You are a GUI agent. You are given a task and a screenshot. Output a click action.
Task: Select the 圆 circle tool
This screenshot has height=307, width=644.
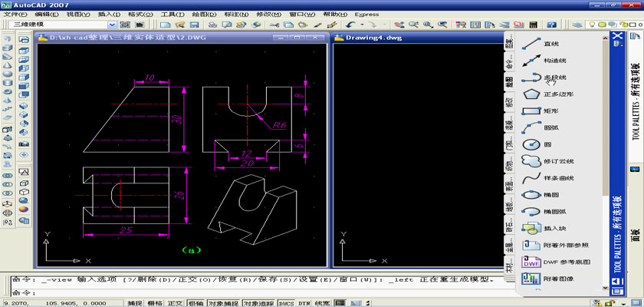tap(538, 144)
